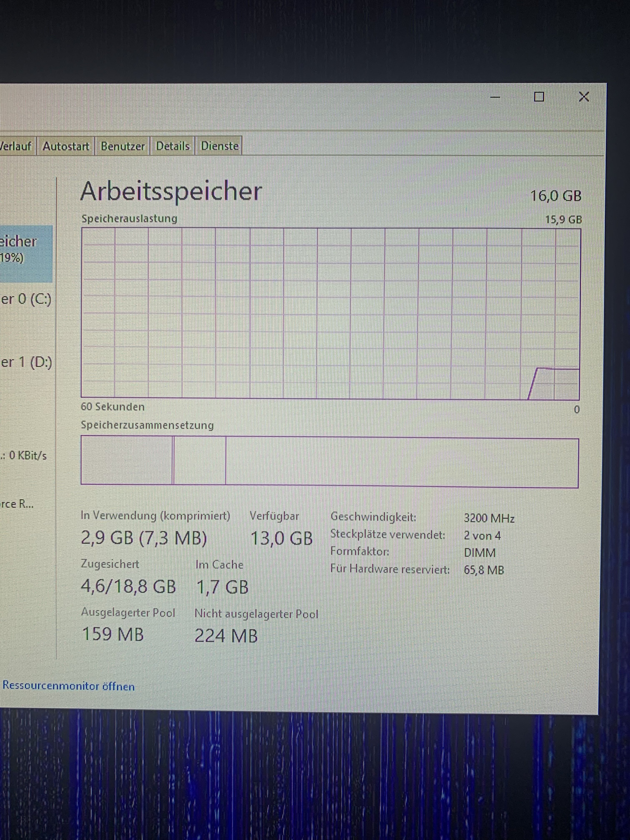Select the Details tab
This screenshot has height=840, width=630.
pyautogui.click(x=173, y=146)
